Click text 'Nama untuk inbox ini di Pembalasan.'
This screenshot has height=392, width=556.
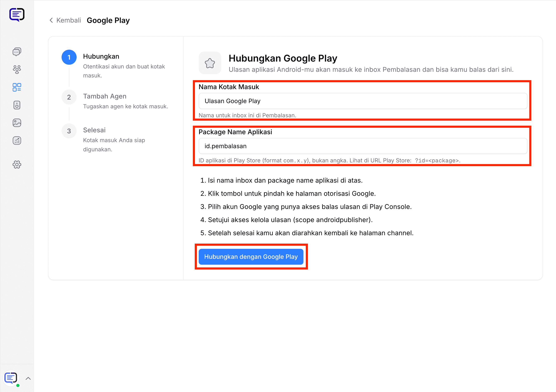(247, 115)
